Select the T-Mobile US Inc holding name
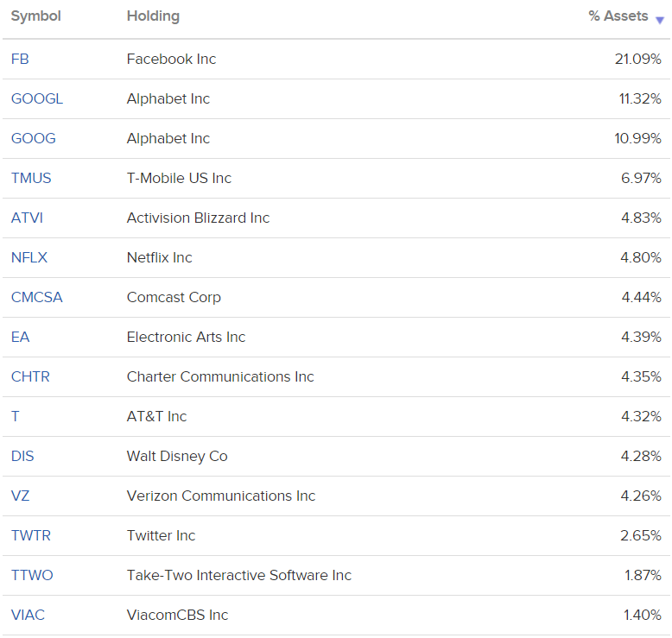 point(179,178)
